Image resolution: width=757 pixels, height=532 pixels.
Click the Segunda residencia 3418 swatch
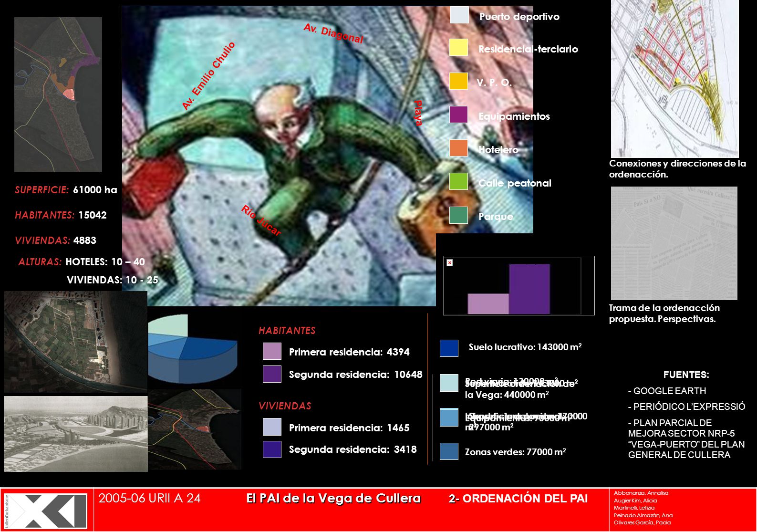[272, 449]
